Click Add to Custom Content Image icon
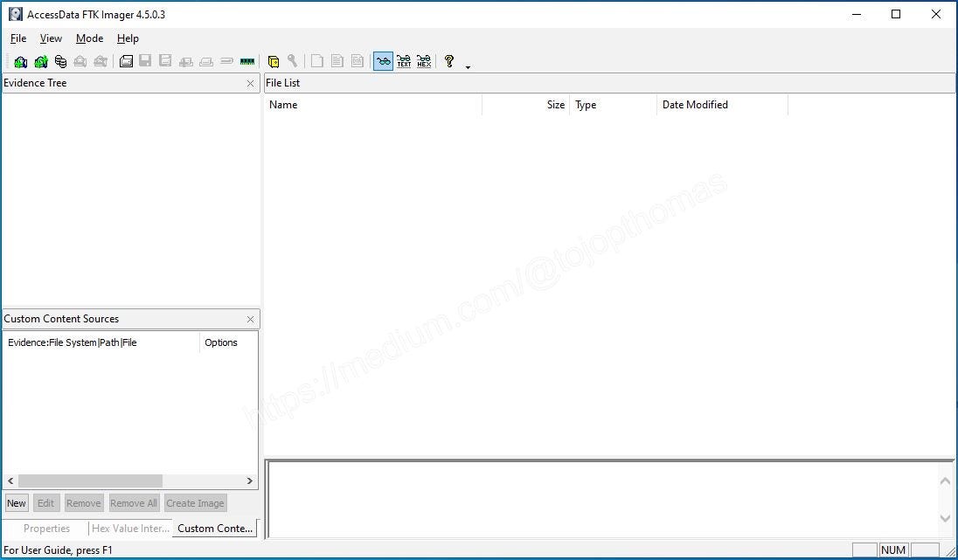Image resolution: width=958 pixels, height=560 pixels. point(185,61)
